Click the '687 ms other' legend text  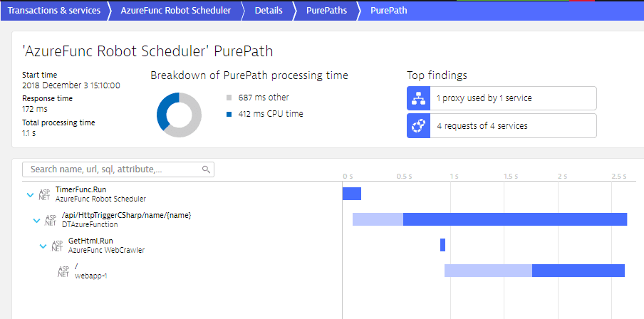tap(264, 98)
